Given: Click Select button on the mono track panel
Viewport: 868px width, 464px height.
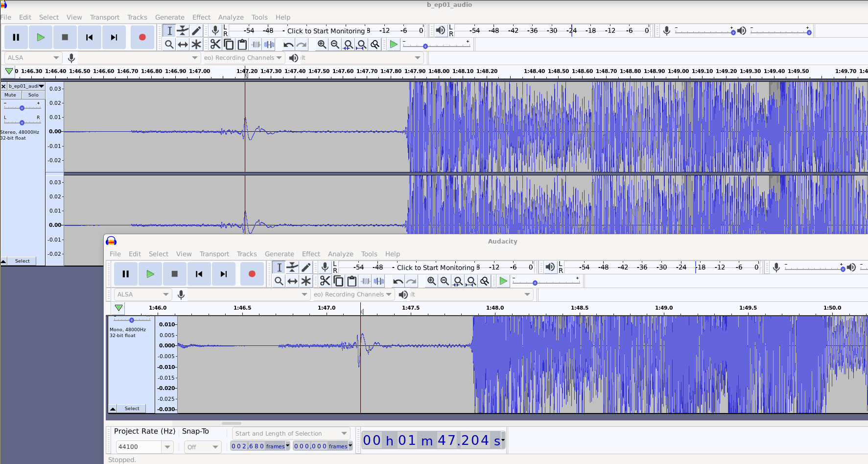Looking at the screenshot, I should coord(132,409).
